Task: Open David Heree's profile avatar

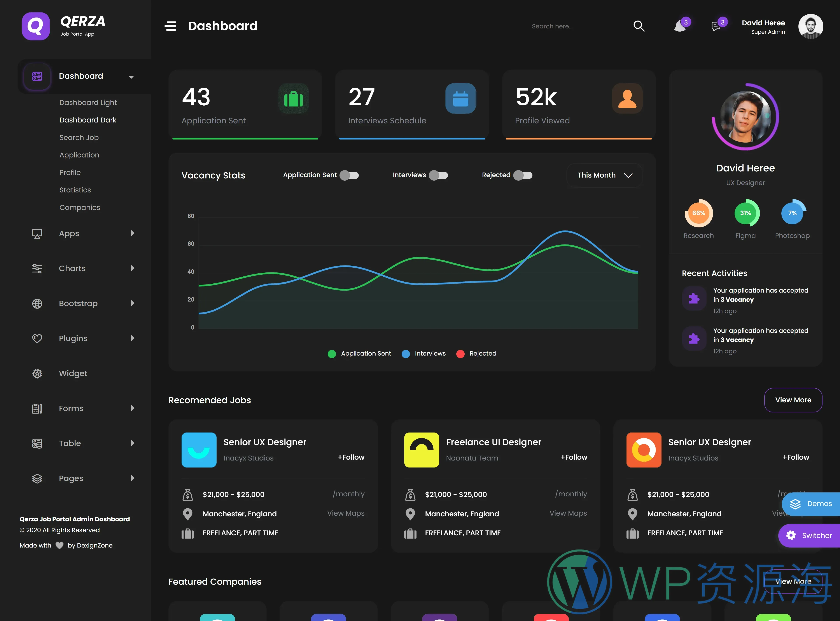Action: (x=811, y=26)
